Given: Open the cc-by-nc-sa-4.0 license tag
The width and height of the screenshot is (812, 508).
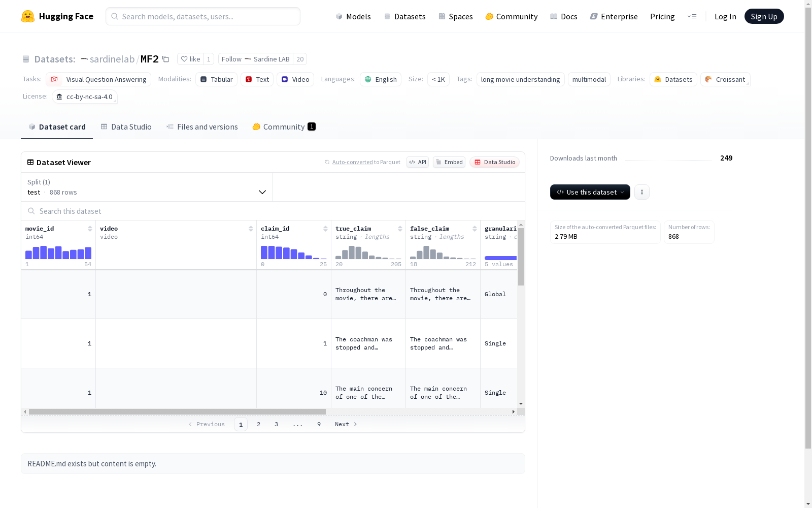Looking at the screenshot, I should pyautogui.click(x=85, y=97).
